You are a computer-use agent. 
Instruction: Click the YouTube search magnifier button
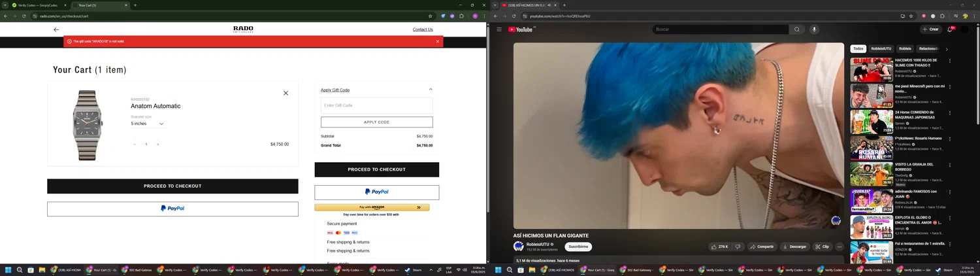tap(796, 29)
